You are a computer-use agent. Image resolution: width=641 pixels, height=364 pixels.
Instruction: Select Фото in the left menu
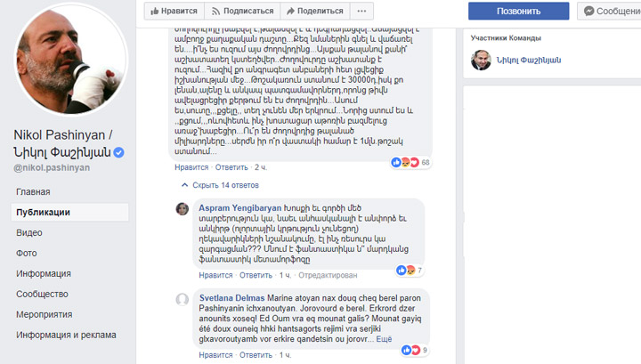point(28,253)
